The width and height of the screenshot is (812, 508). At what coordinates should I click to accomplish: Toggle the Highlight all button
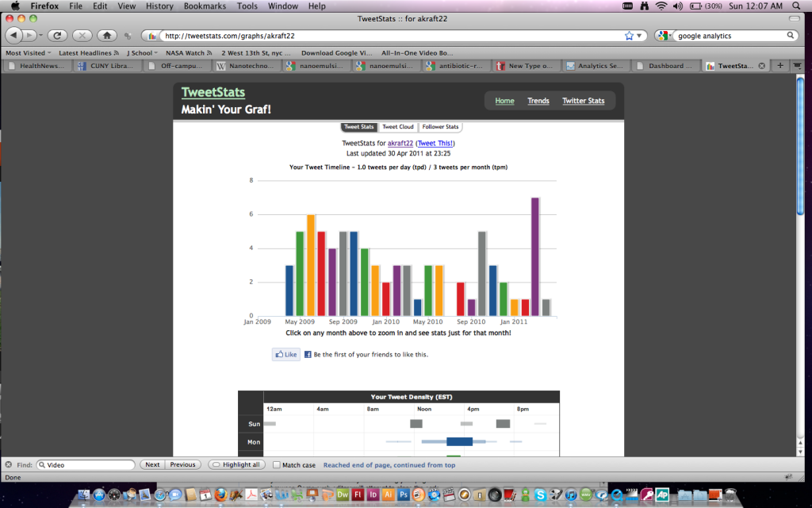coord(236,465)
